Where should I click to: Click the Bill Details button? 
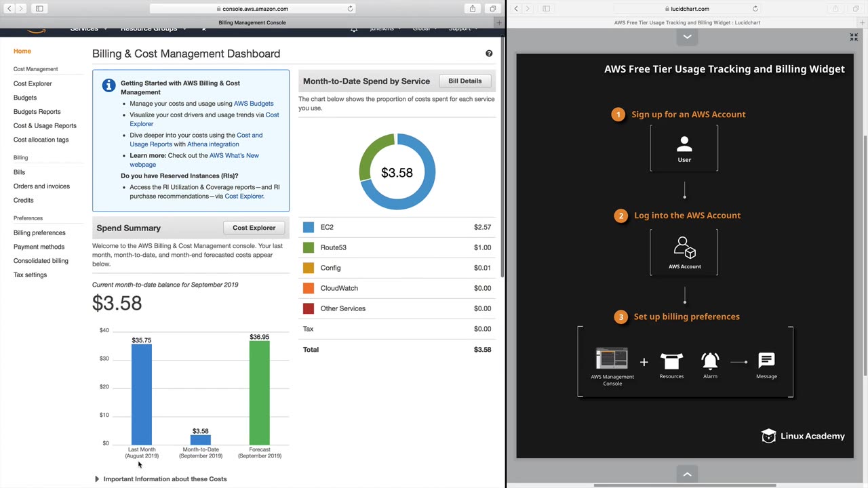point(465,81)
